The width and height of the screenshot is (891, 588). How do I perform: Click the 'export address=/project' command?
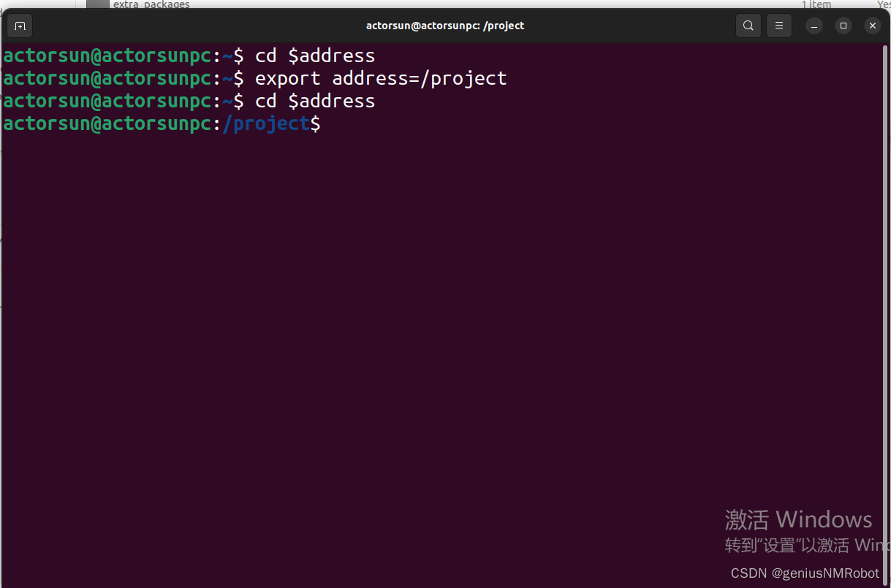(381, 78)
